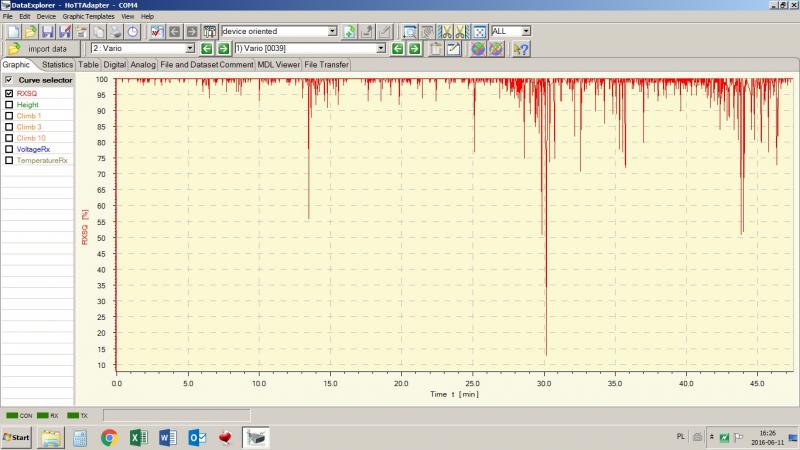Click the zoom graphics window icon

pos(410,32)
